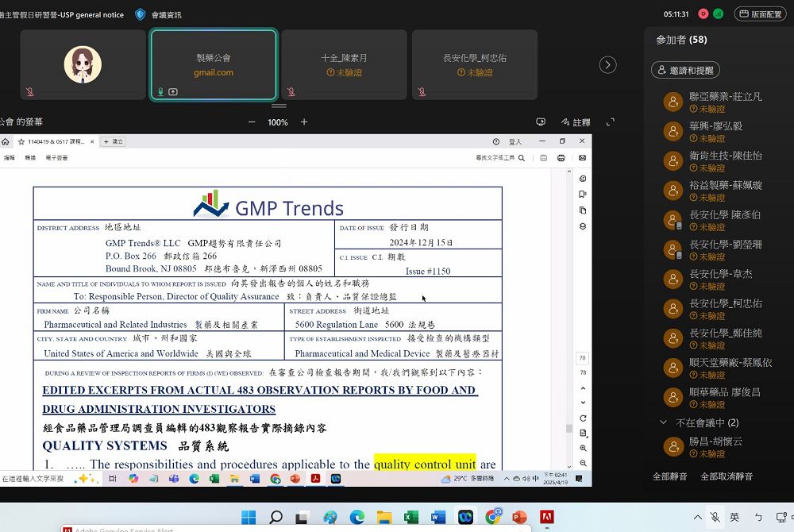Open Adobe Acrobat from the taskbar
The width and height of the screenshot is (794, 532).
pos(546,518)
